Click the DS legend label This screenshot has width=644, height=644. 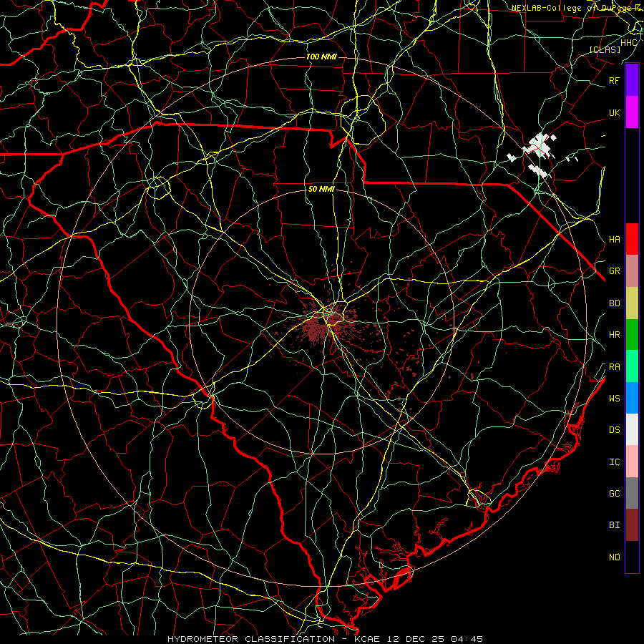coord(614,430)
